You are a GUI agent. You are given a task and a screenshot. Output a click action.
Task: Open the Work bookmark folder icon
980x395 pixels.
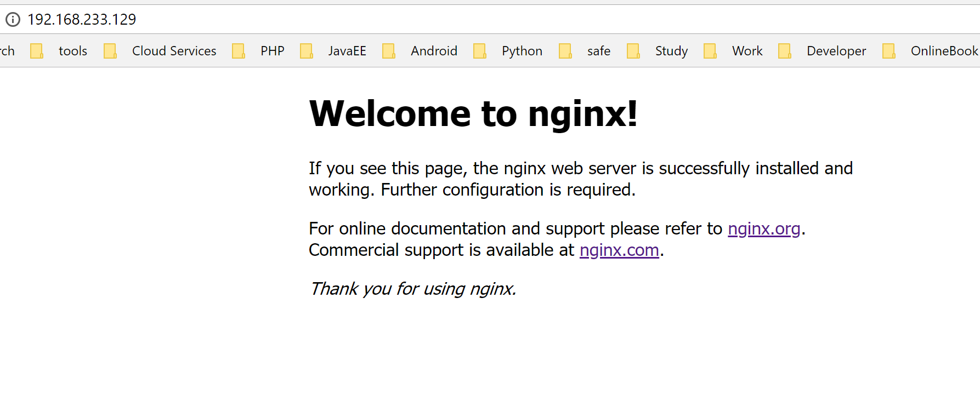pos(710,51)
